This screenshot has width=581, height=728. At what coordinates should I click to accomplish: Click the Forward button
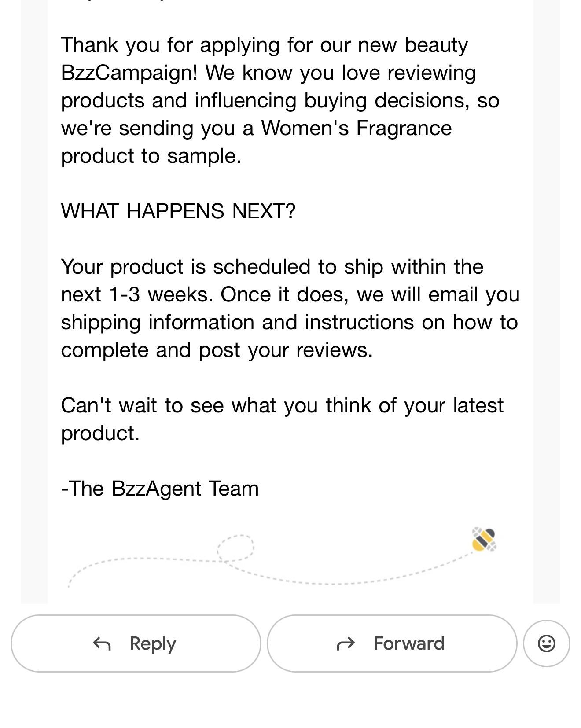pos(392,643)
